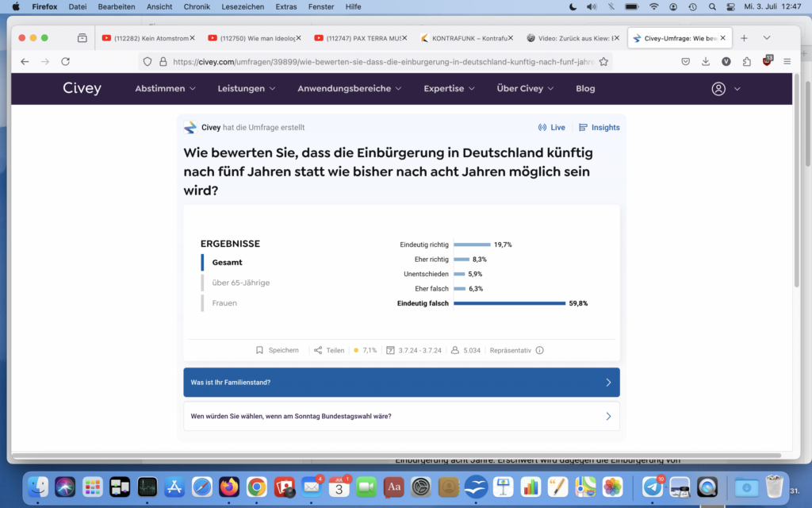Image resolution: width=812 pixels, height=508 pixels.
Task: Open the Blog link in navigation
Action: [585, 89]
